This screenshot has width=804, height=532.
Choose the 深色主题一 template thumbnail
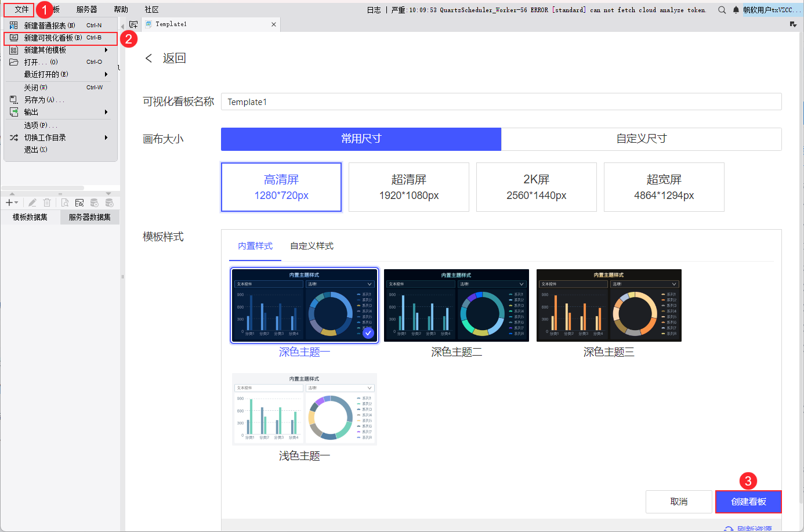tap(305, 305)
